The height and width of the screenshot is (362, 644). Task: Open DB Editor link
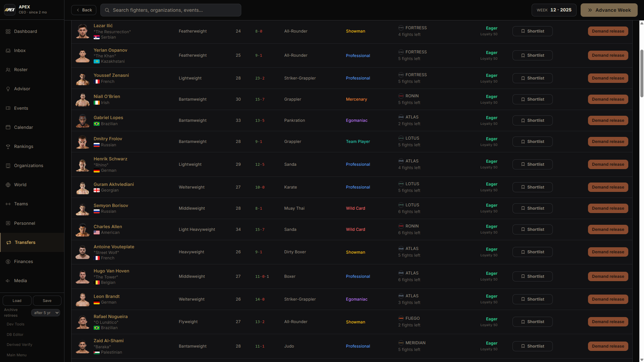coord(15,335)
